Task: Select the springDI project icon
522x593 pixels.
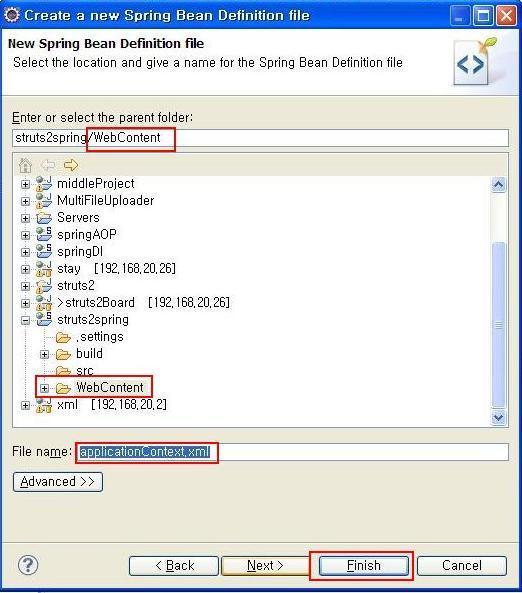Action: [x=44, y=251]
